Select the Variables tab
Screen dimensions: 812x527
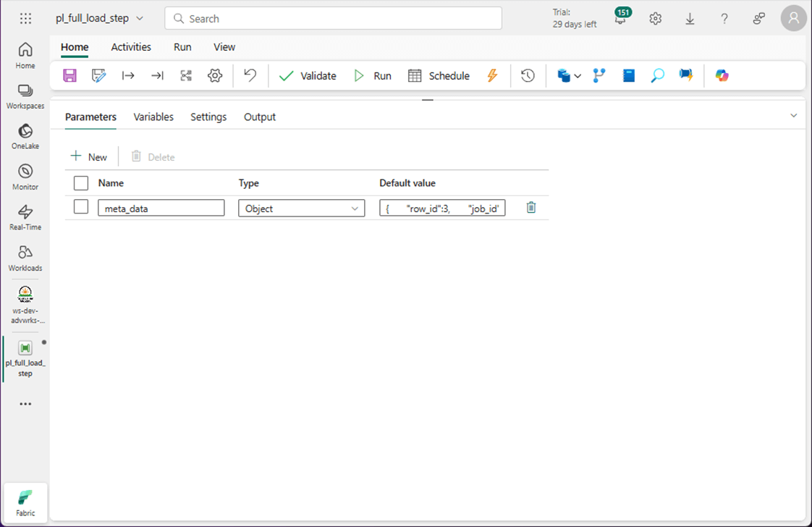coord(153,117)
